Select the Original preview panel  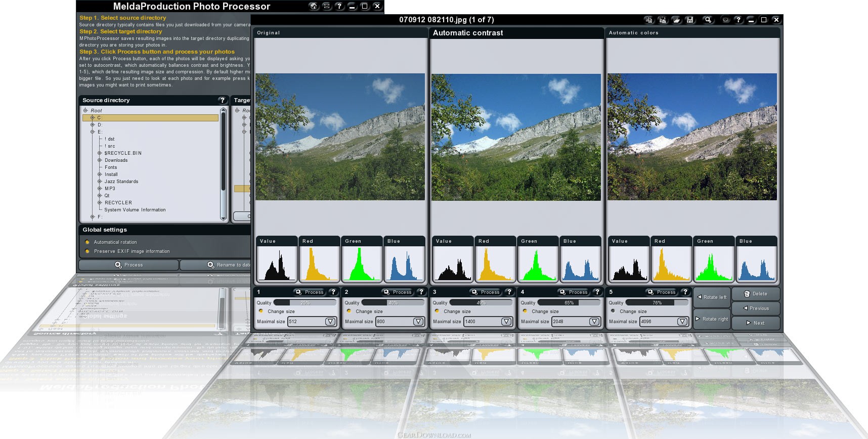(340, 137)
